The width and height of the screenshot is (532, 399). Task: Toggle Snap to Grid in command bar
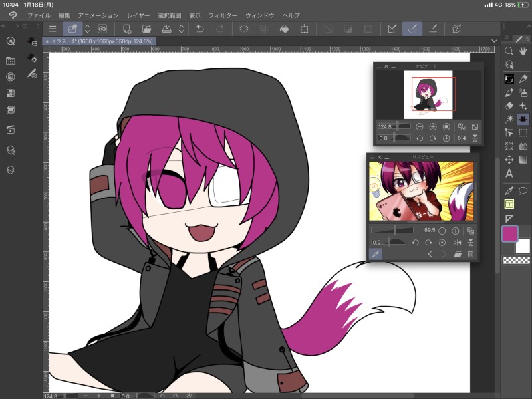pyautogui.click(x=433, y=29)
